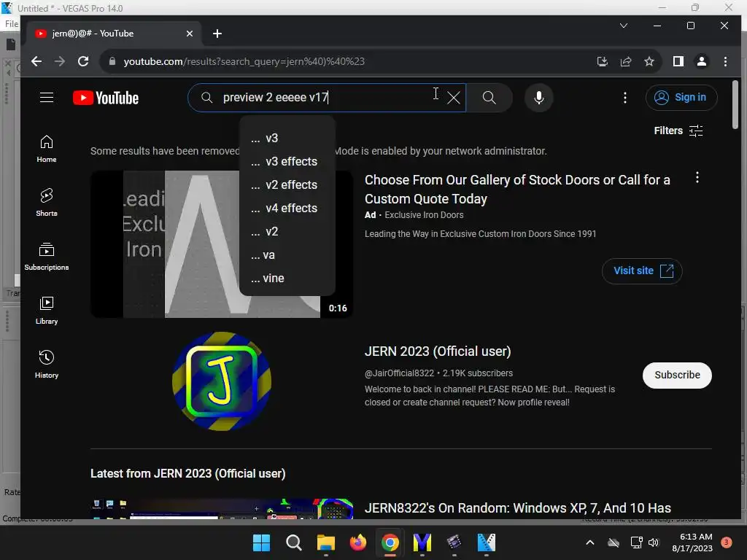This screenshot has width=747, height=560.
Task: Submit search with magnifier button
Action: tap(489, 98)
